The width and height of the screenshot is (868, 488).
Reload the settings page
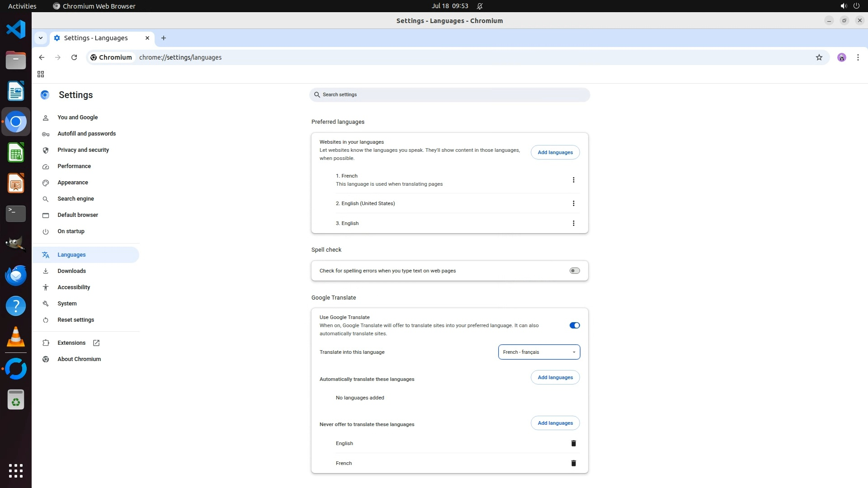point(74,57)
